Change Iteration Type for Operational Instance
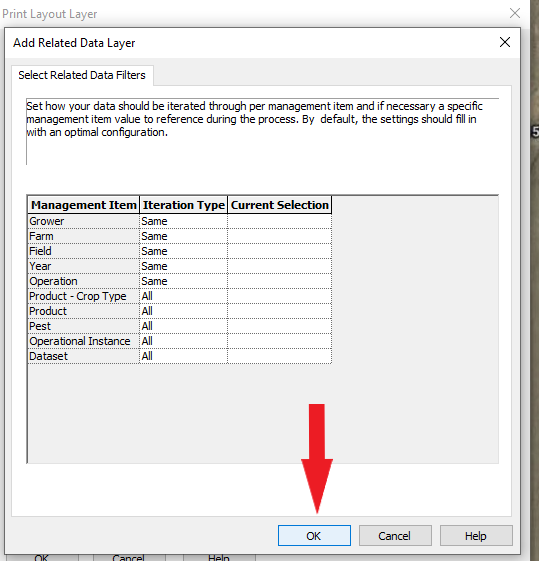The height and width of the screenshot is (561, 539). coord(183,341)
